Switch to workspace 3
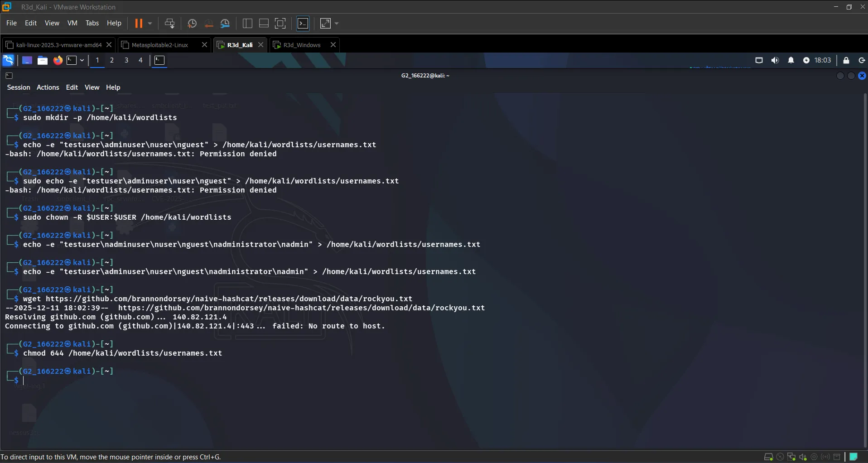 [126, 60]
